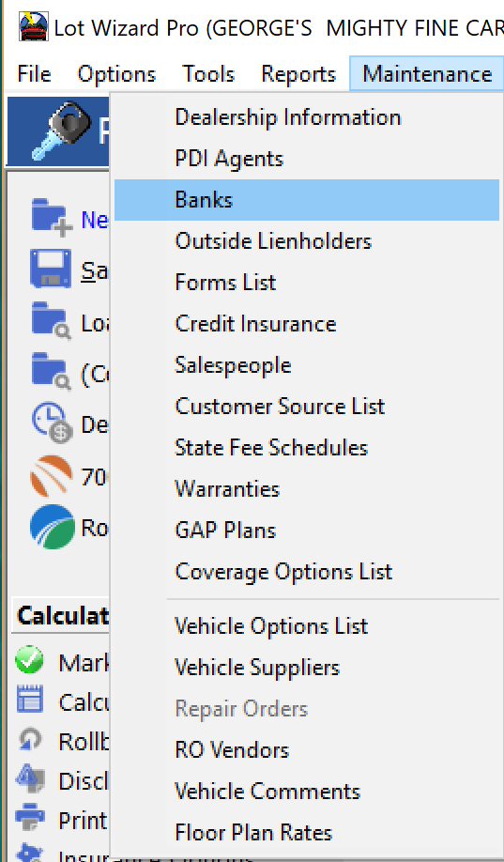Choose Warranties menu item
This screenshot has width=504, height=862.
[307, 488]
